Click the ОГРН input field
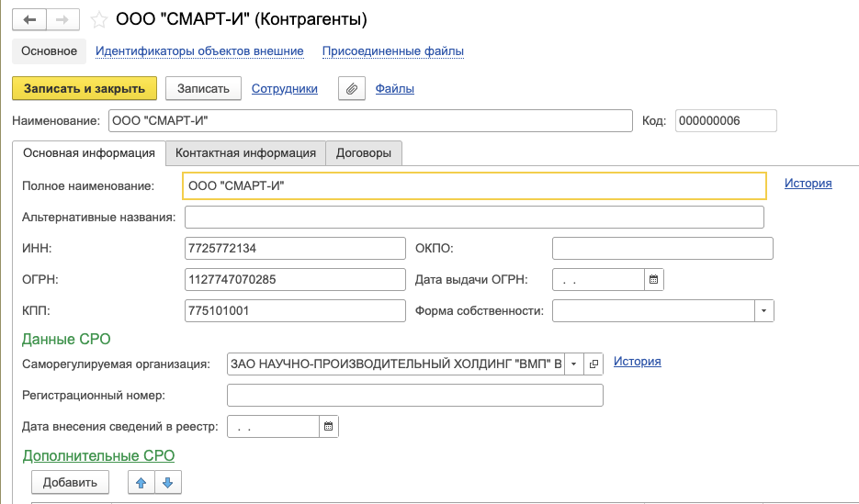This screenshot has height=504, width=859. coord(295,280)
